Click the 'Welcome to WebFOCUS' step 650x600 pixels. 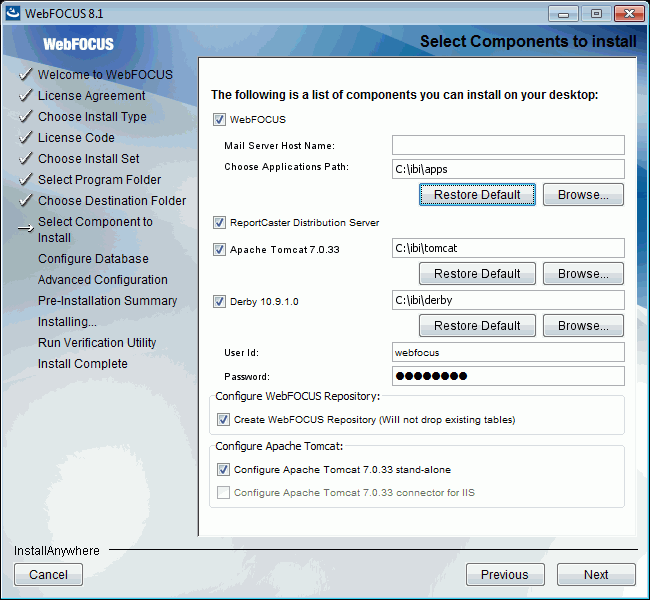point(105,75)
